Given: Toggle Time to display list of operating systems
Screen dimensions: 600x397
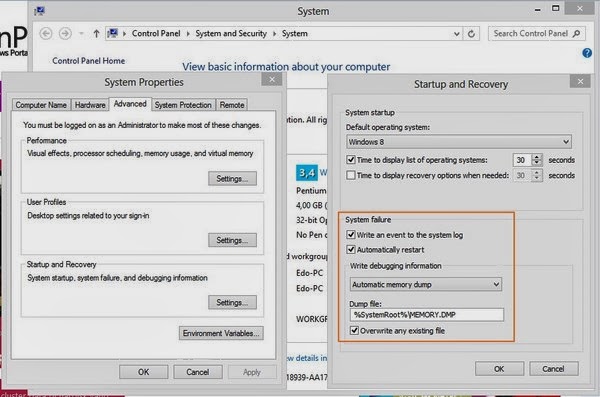Looking at the screenshot, I should (351, 160).
